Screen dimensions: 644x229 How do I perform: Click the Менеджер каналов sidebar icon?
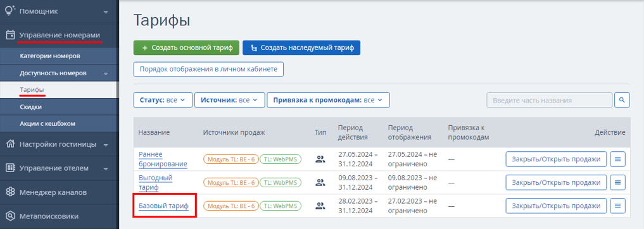pyautogui.click(x=10, y=192)
